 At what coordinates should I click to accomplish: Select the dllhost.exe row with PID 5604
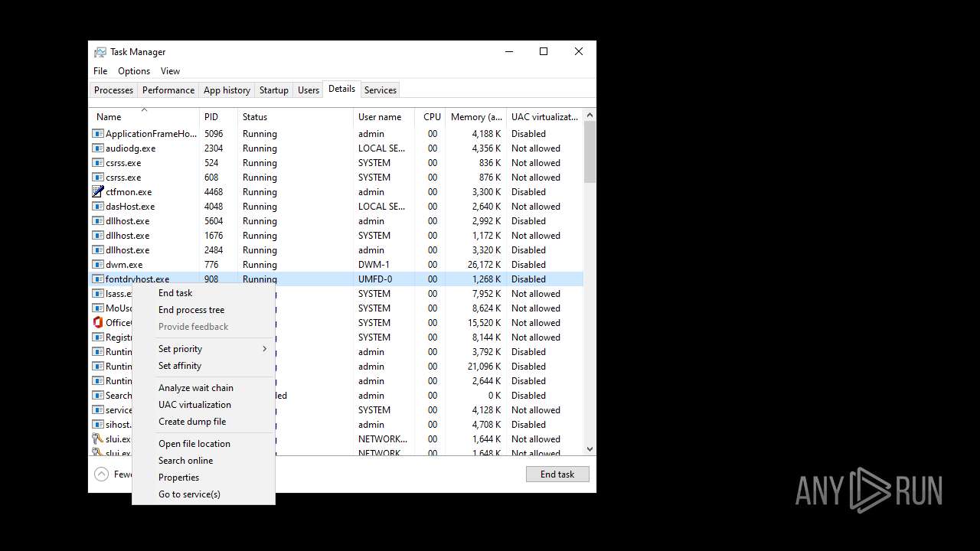pos(337,221)
